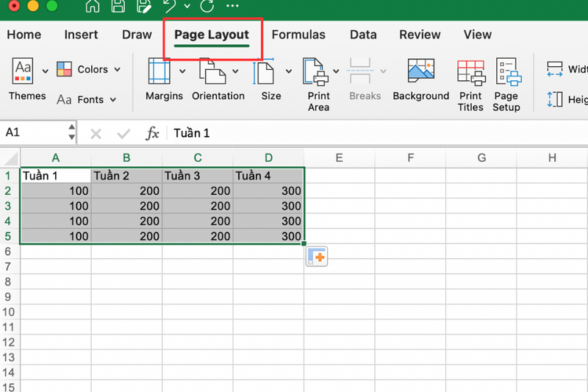Viewport: 588px width, 392px height.
Task: Click cell B3 with value 200
Action: [x=126, y=206]
